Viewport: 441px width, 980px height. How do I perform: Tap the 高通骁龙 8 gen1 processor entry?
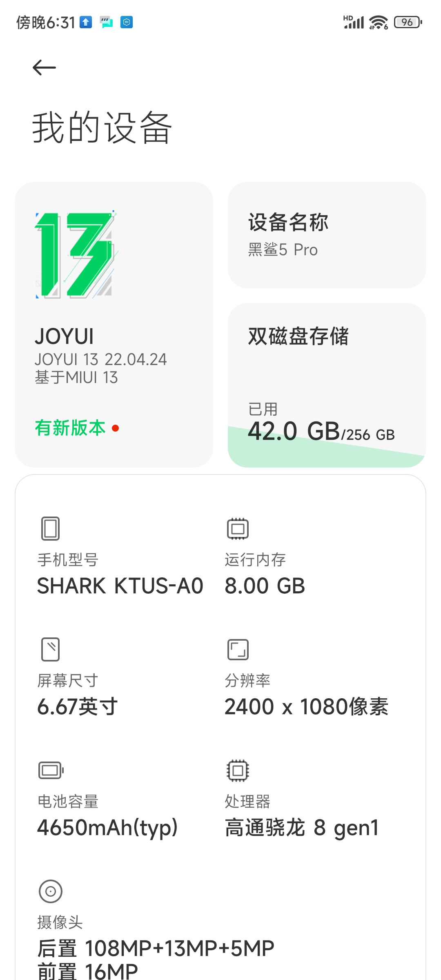302,828
